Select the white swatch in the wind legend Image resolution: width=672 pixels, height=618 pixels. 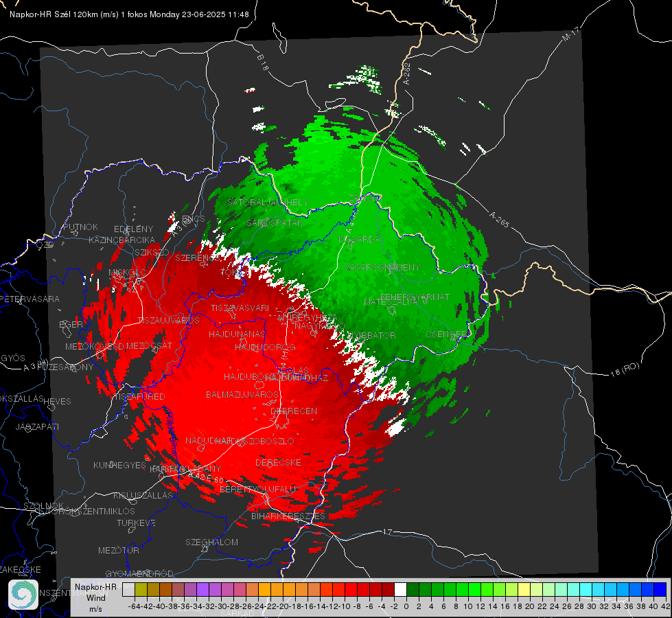[400, 590]
